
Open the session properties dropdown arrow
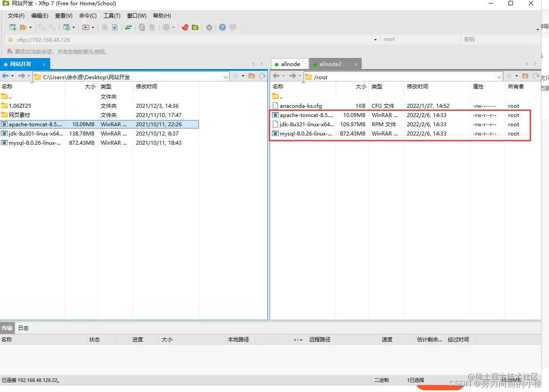coord(73,27)
